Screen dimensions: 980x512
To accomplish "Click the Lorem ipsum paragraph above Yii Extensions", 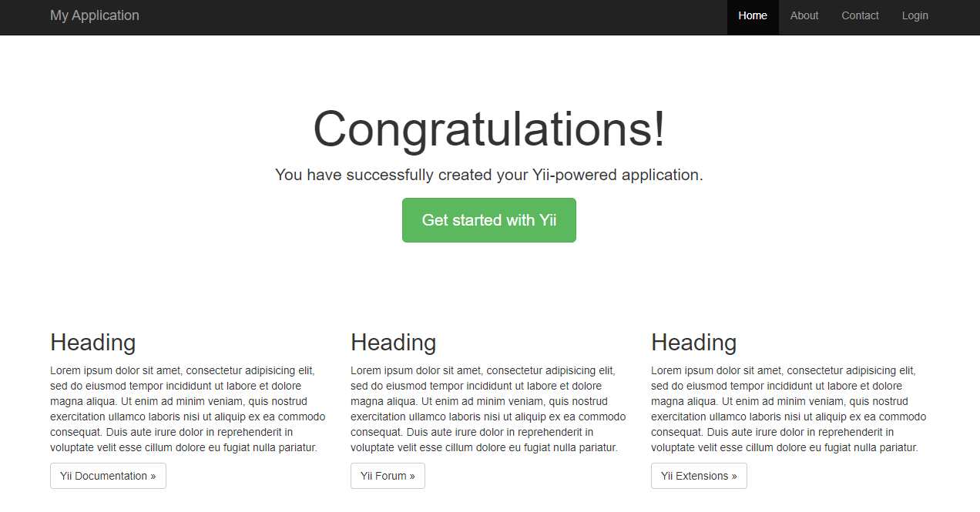I will click(788, 409).
